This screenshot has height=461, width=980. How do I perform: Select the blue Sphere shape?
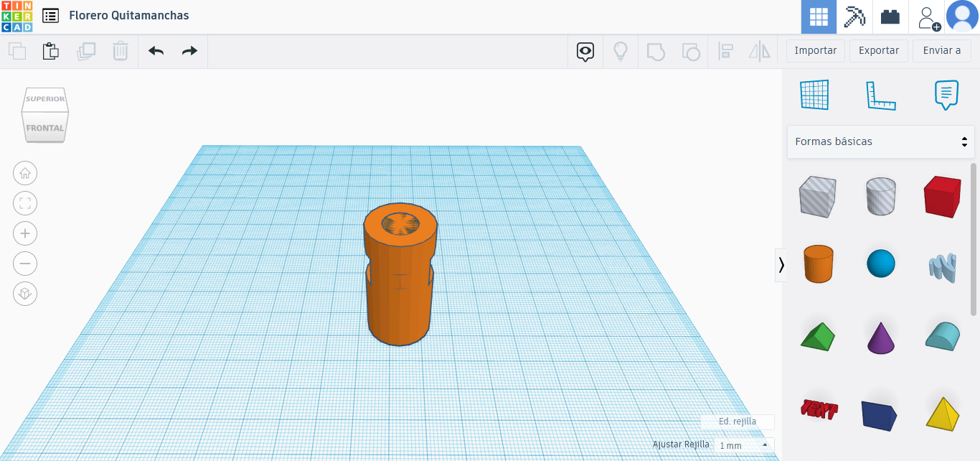[x=881, y=264]
